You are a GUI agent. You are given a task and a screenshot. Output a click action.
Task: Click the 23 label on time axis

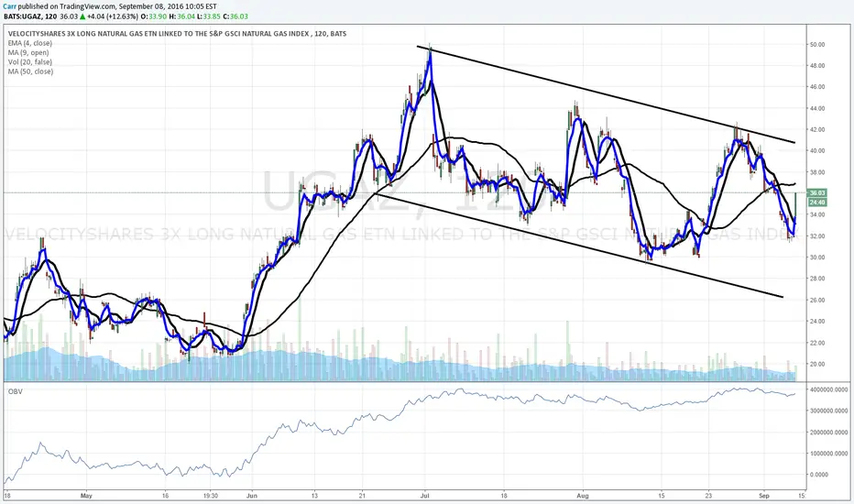708,496
